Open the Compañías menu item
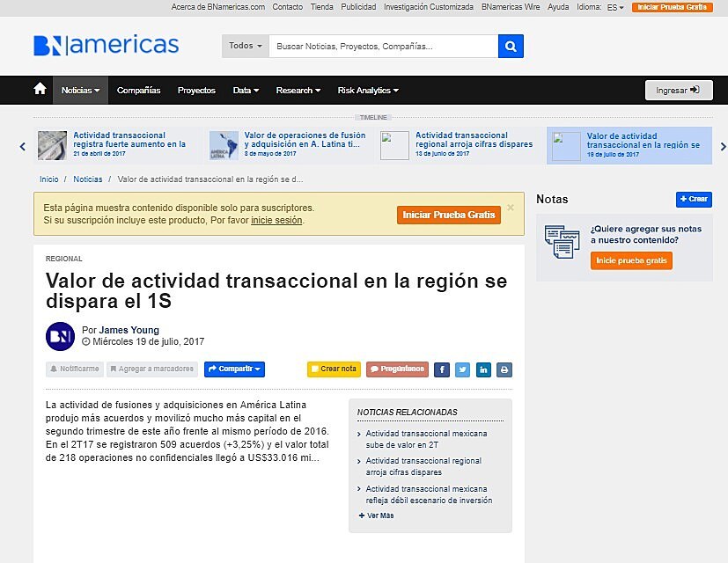Viewport: 728px width, 563px height. coord(138,90)
